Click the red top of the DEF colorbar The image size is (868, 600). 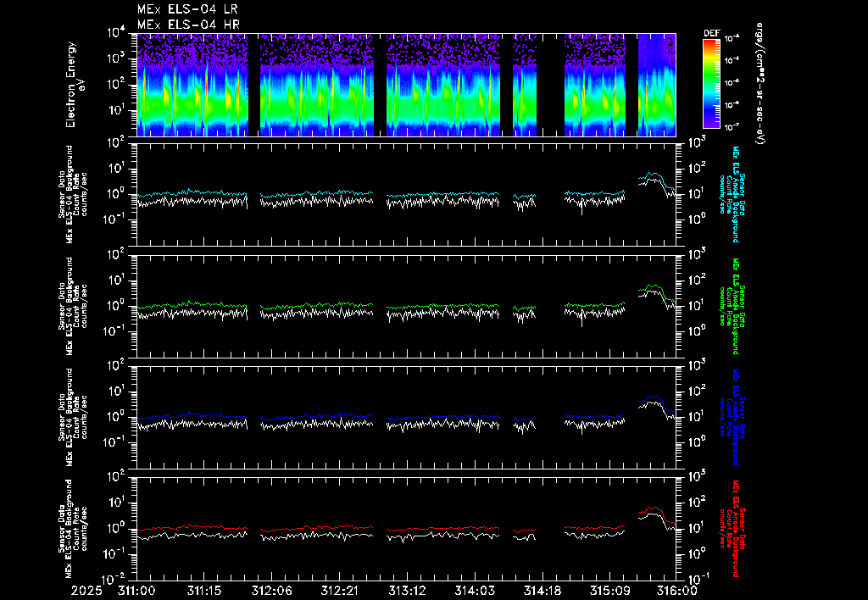(711, 43)
